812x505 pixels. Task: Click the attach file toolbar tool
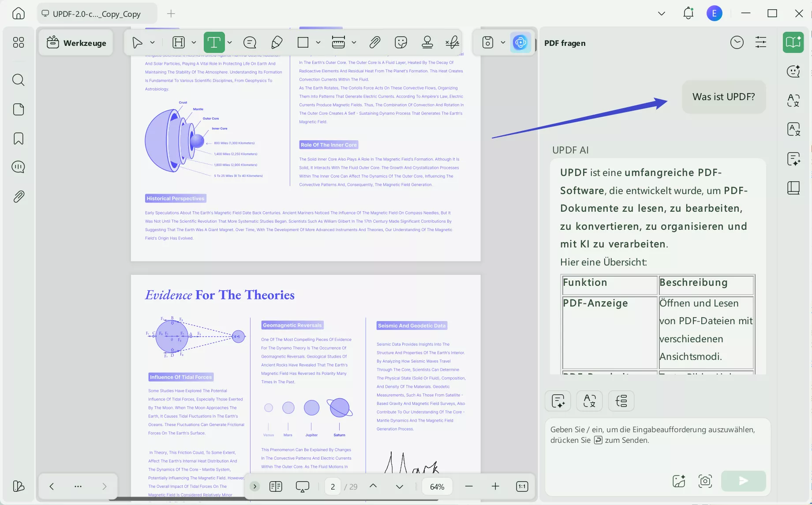[x=374, y=42]
